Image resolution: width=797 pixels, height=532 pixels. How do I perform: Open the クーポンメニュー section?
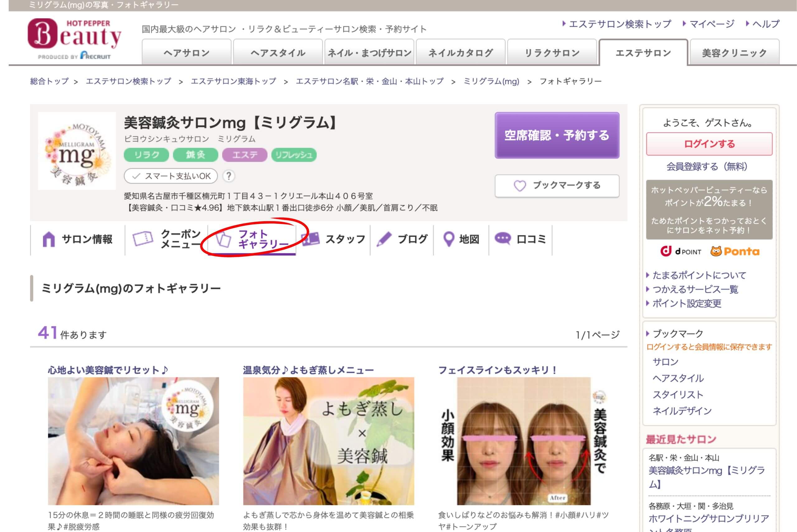[x=166, y=240]
